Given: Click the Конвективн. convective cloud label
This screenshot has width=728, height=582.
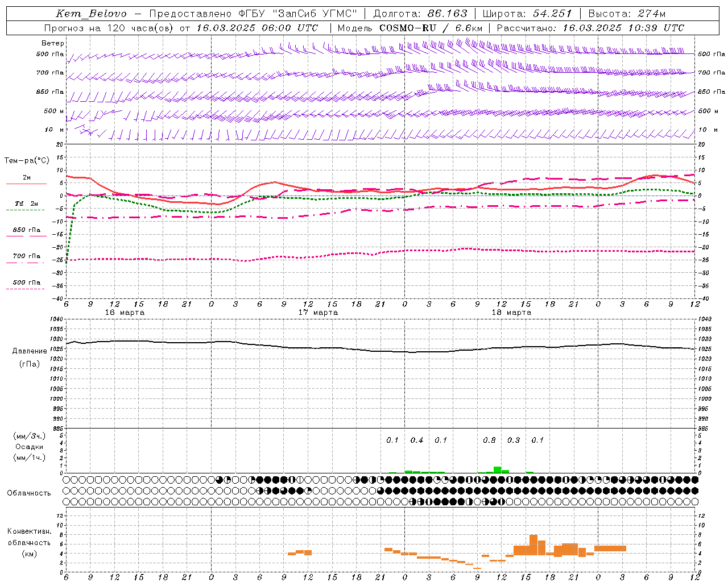Looking at the screenshot, I should pos(29,531).
